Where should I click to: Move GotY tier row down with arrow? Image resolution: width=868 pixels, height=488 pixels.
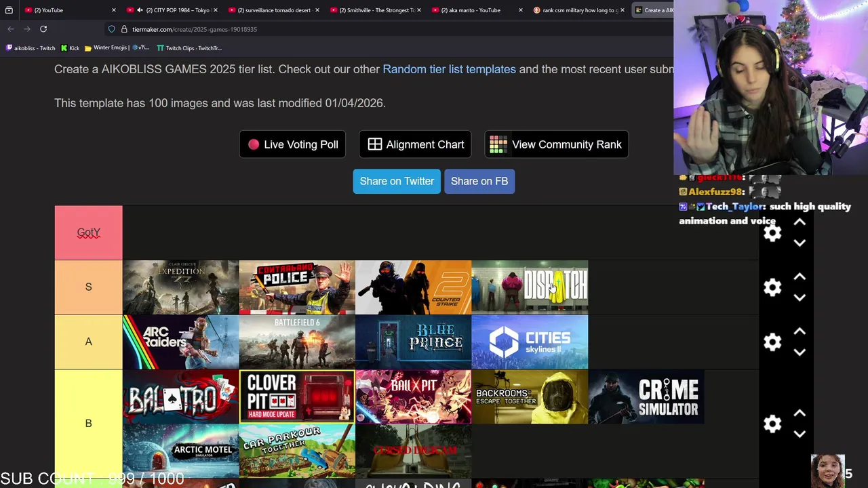[x=800, y=243]
